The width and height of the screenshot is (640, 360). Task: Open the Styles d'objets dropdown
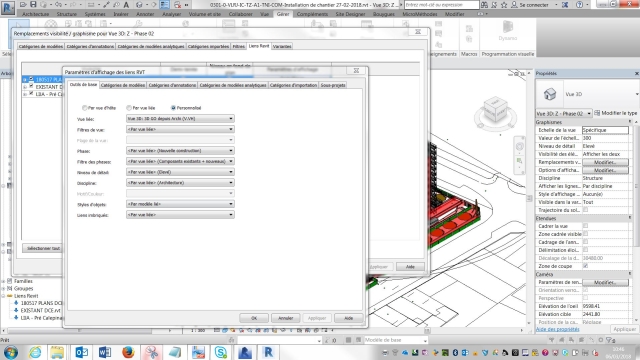[x=180, y=204]
